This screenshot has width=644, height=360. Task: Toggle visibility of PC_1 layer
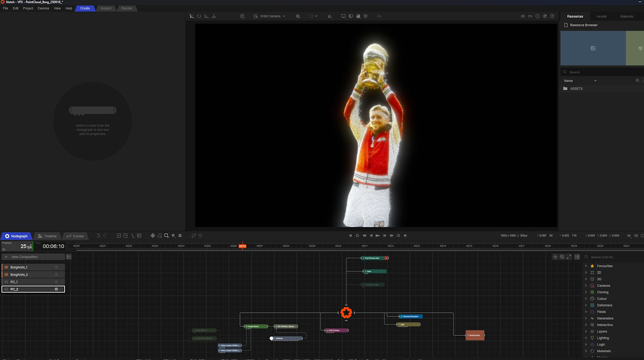pyautogui.click(x=56, y=282)
